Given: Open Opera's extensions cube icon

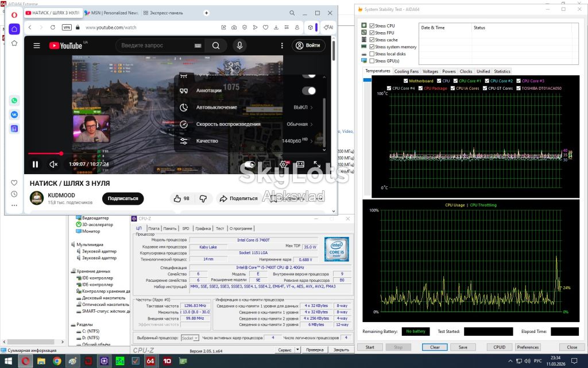Looking at the screenshot, I should click(x=311, y=28).
